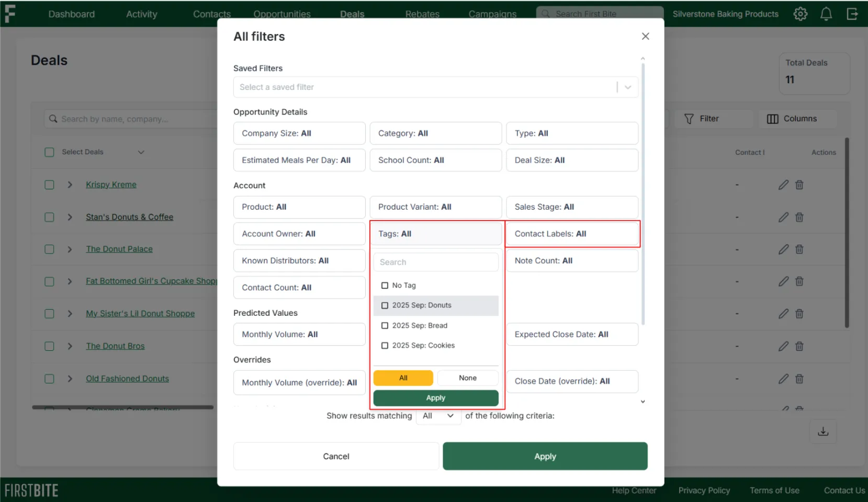
Task: Edit the Krispy Kreme deal
Action: click(783, 185)
